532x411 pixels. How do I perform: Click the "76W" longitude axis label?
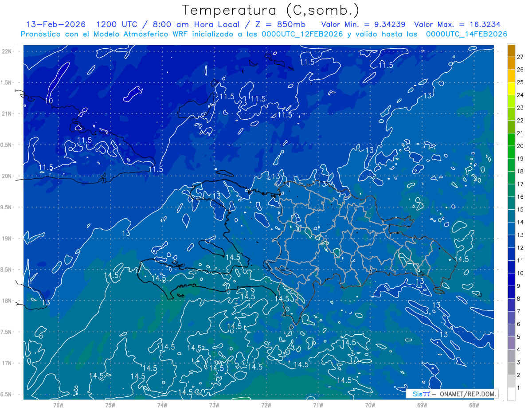click(x=58, y=405)
